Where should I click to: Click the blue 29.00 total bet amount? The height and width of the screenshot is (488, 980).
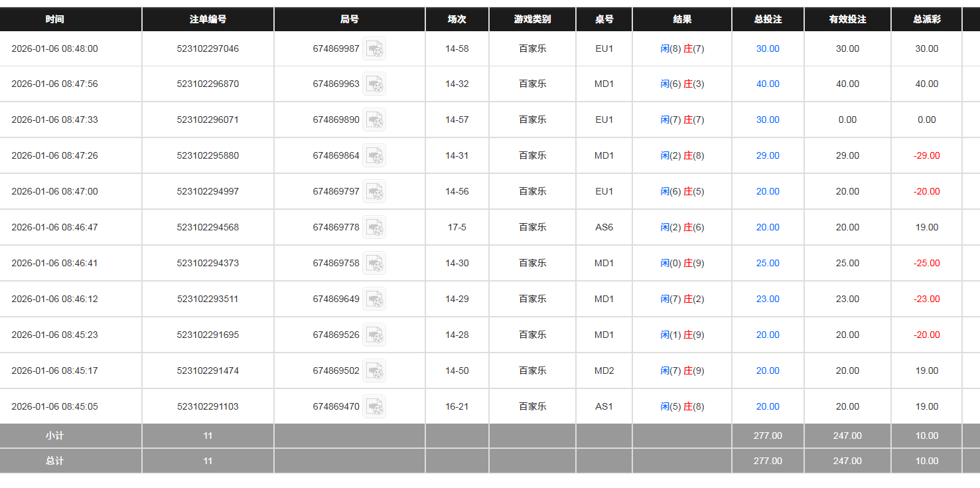[x=768, y=156]
